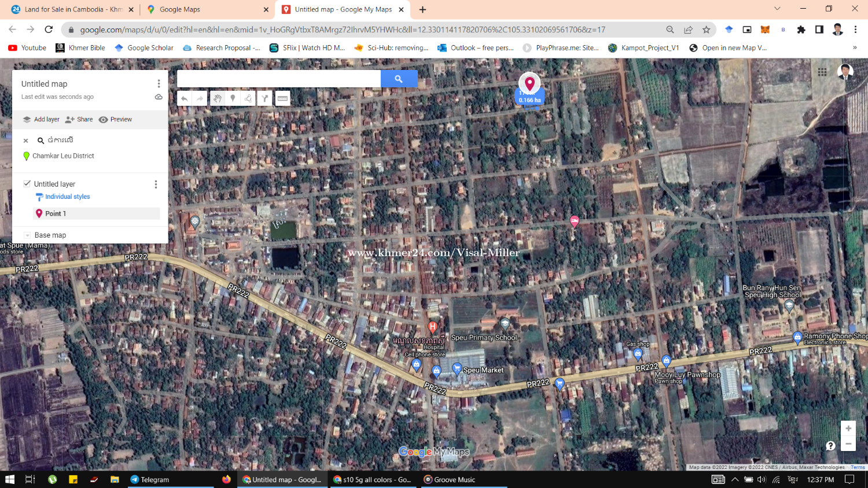
Task: Zoom out using the minus map control
Action: point(848,443)
